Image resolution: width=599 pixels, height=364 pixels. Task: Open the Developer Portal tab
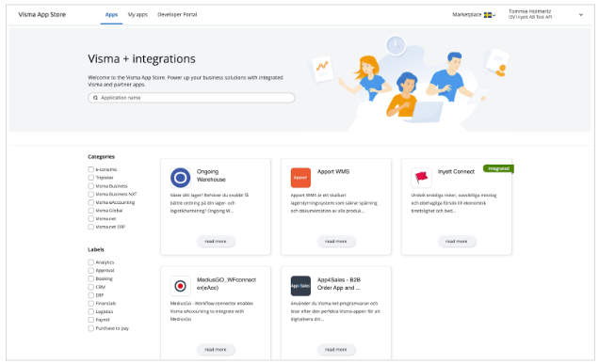[177, 15]
